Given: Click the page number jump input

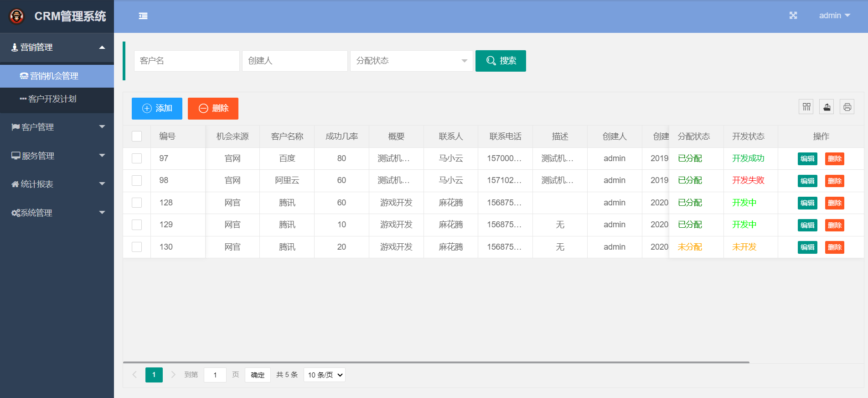Looking at the screenshot, I should 215,375.
